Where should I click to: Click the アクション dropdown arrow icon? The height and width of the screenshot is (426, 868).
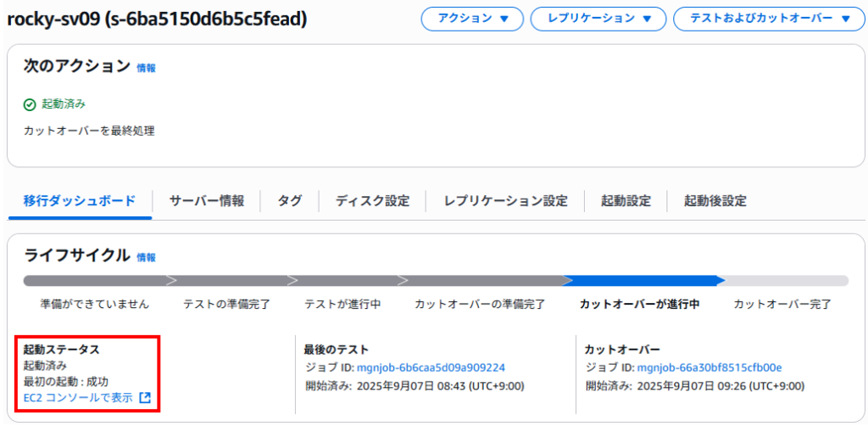pyautogui.click(x=504, y=19)
